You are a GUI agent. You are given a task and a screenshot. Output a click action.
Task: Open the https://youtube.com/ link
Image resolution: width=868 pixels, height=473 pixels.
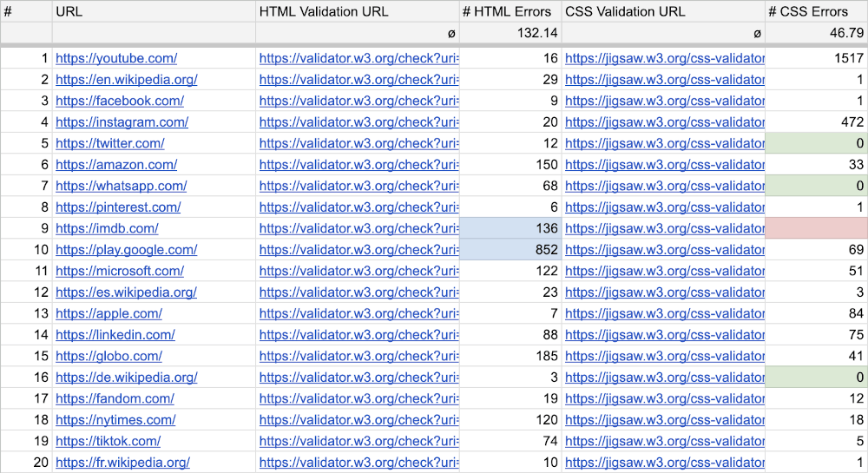[116, 58]
